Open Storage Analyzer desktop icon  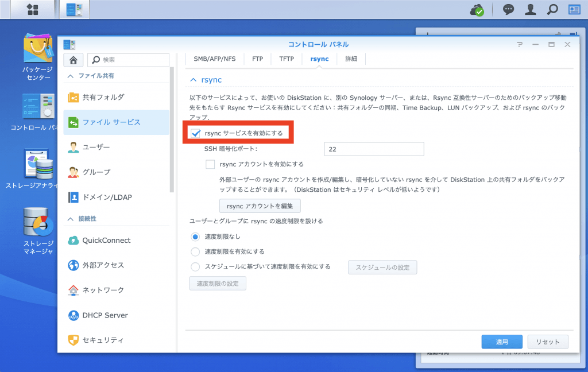coord(38,164)
